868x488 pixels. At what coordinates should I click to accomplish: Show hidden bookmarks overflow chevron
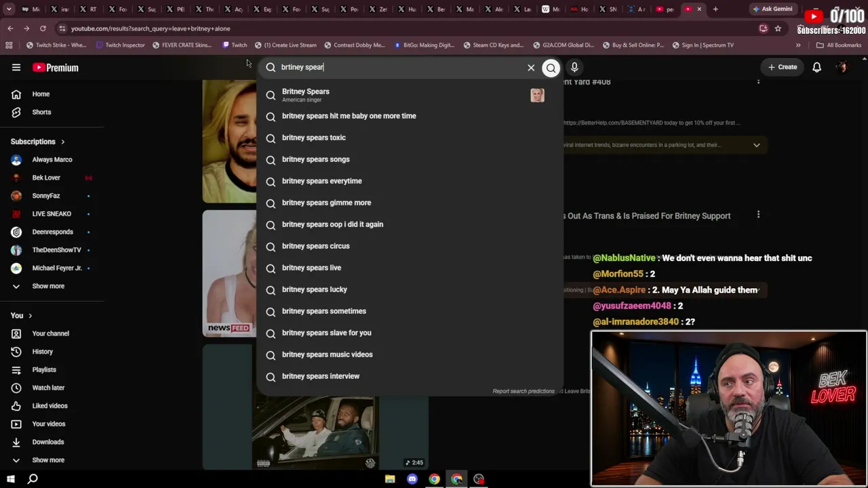point(798,45)
